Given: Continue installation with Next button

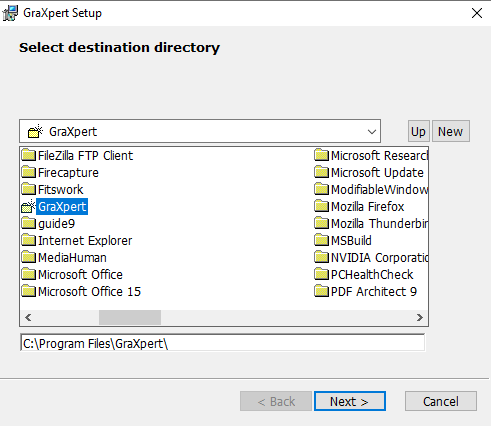Looking at the screenshot, I should coord(350,401).
